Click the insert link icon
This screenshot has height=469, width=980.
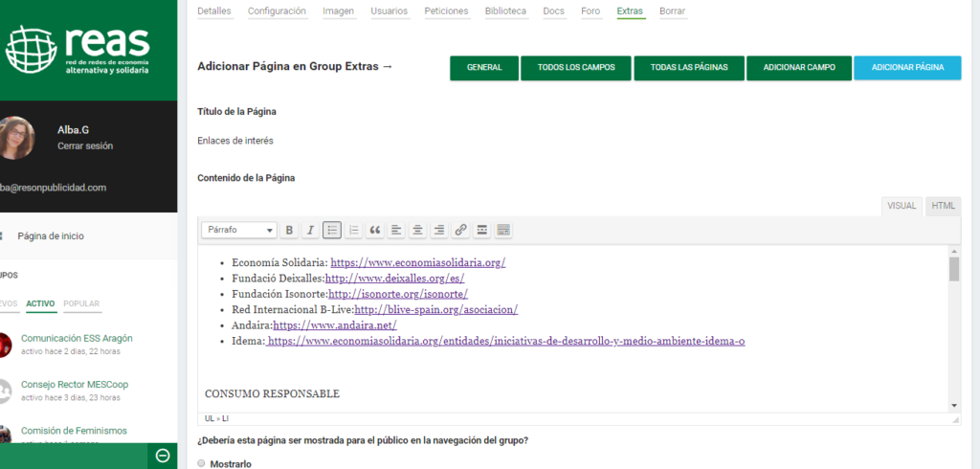[x=460, y=230]
